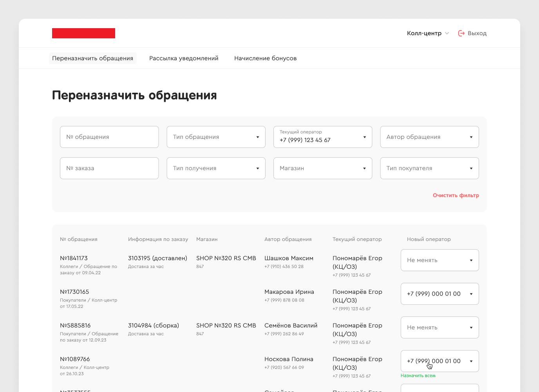Click the Новый оператор column header

coord(429,239)
